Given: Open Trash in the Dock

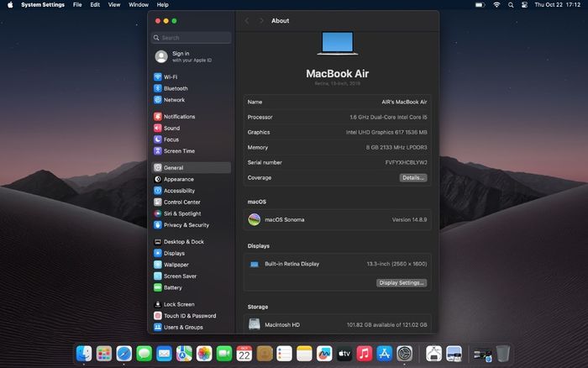Looking at the screenshot, I should (503, 354).
